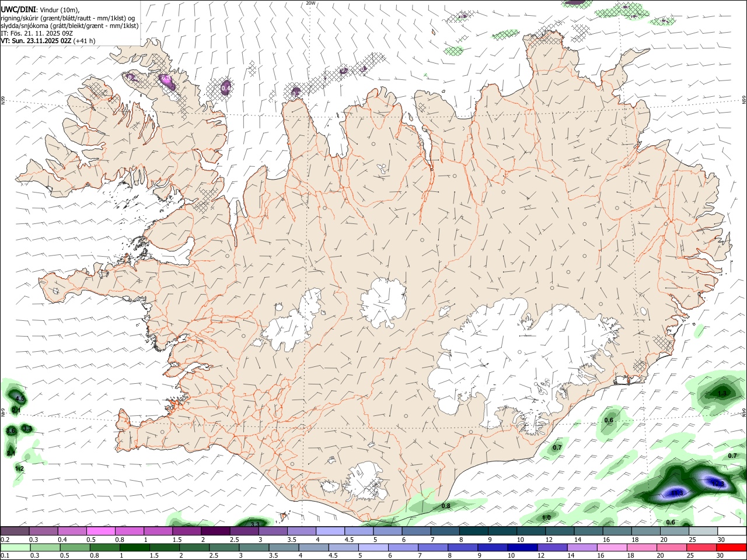Click the 'Vindur (10m)' description text
Screen dimensions: 747x560
tap(59, 9)
